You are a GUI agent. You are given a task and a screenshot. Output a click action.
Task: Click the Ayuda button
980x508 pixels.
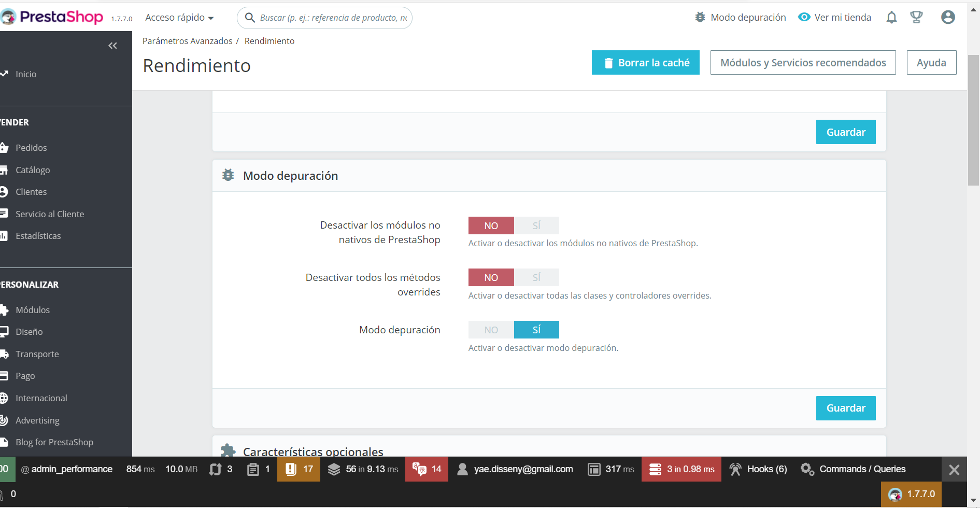[x=931, y=63]
